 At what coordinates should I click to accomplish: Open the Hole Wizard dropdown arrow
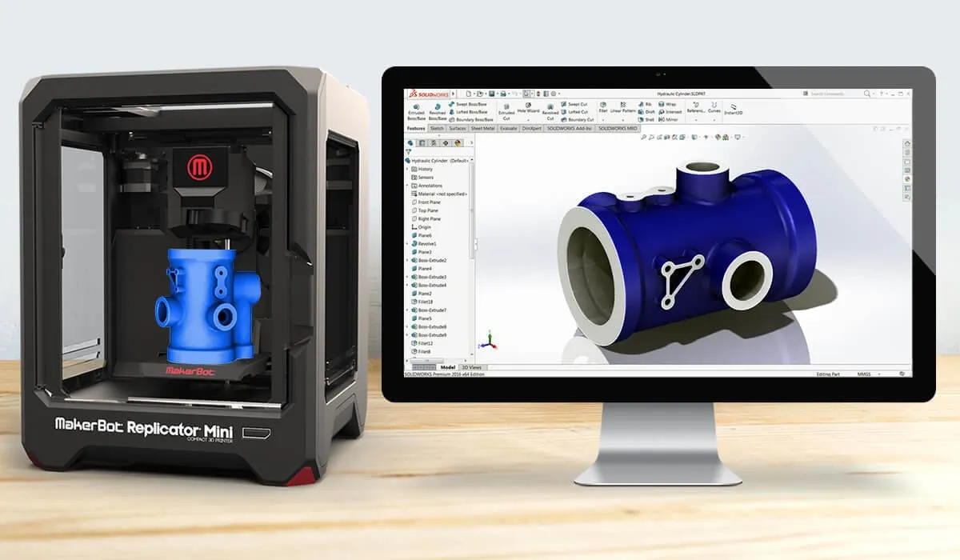click(x=528, y=120)
